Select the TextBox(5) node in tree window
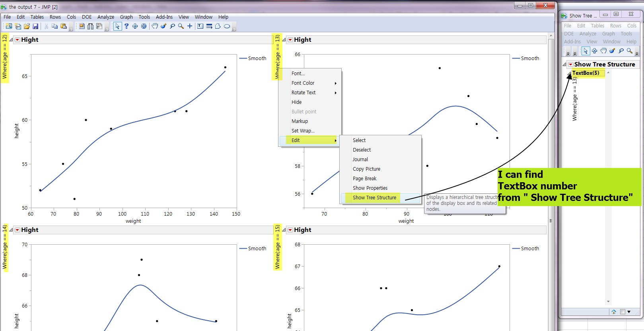Image resolution: width=644 pixels, height=331 pixels. click(x=586, y=73)
